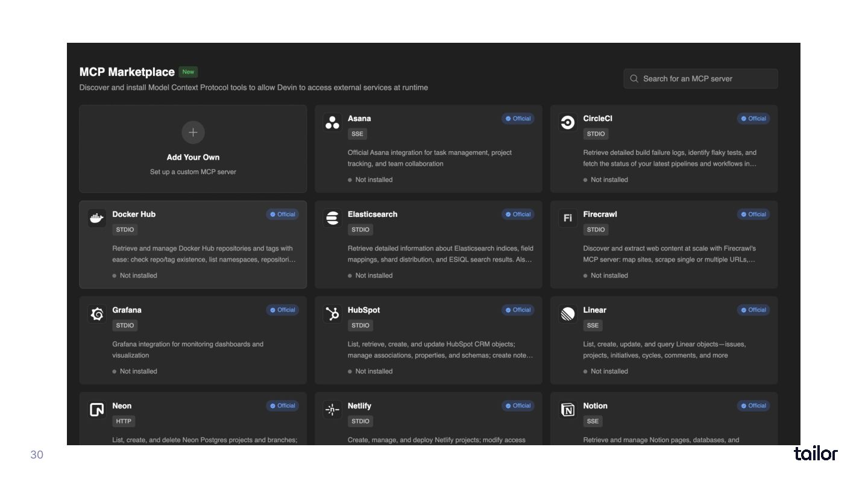Viewport: 868px width, 488px height.
Task: Click the Official badge on Firecrawl
Action: [x=753, y=214]
